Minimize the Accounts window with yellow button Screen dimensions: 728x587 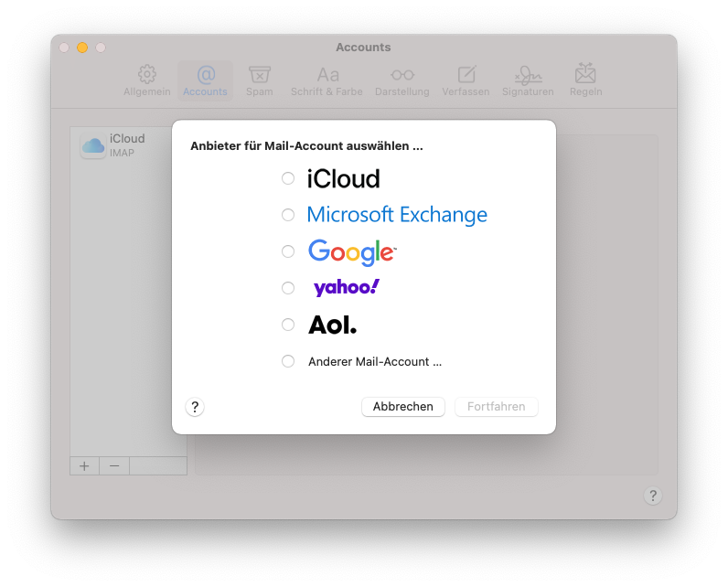coord(82,48)
